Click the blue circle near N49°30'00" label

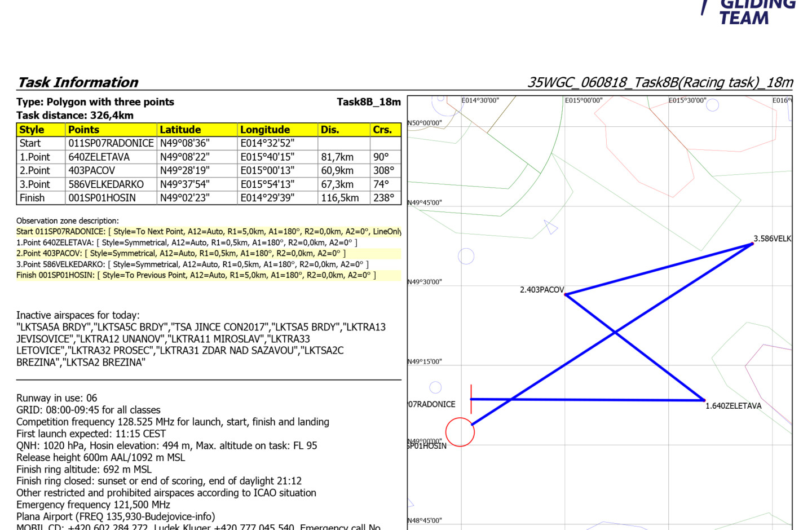466,257
